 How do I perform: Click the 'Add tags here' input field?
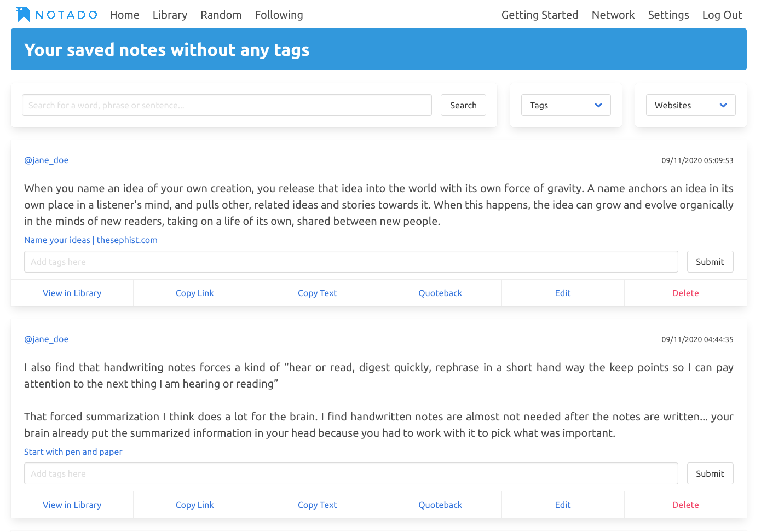click(x=350, y=262)
